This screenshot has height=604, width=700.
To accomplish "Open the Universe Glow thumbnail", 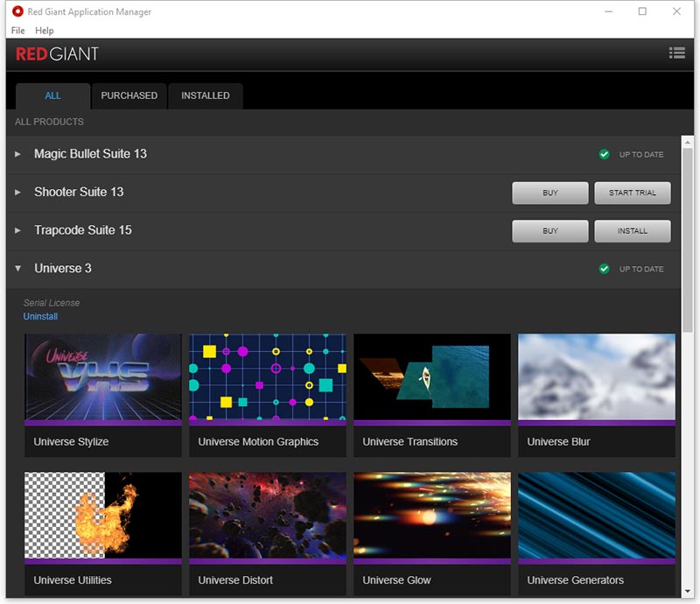I will [432, 516].
